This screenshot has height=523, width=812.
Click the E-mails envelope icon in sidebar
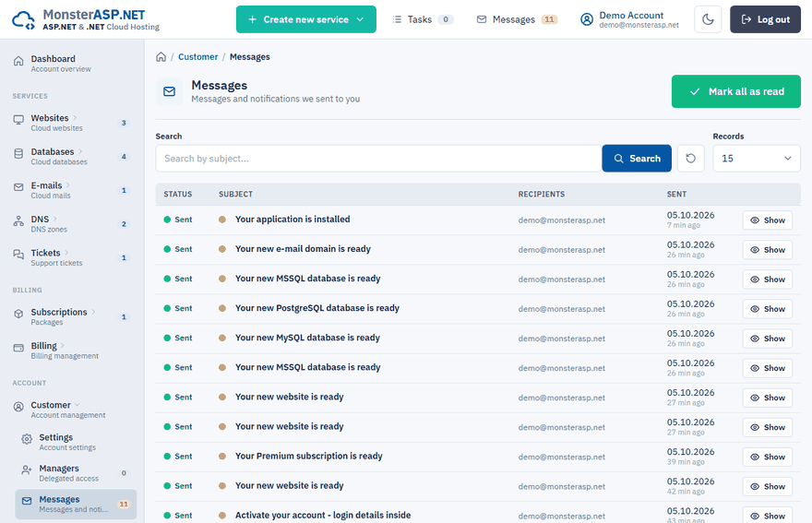point(18,187)
